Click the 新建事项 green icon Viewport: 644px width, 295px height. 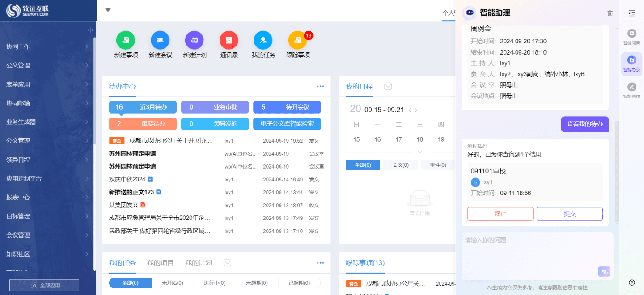pos(126,40)
